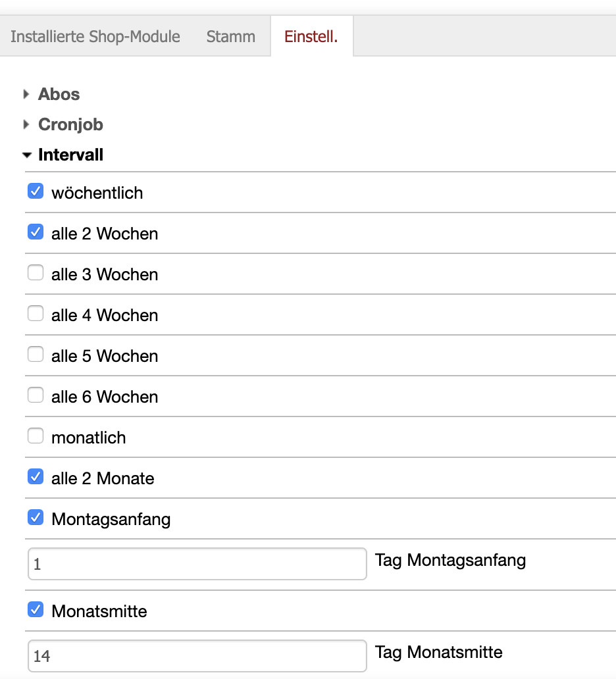Expand the Cronjob section triangle
Screen dimensions: 616x679
coord(26,125)
